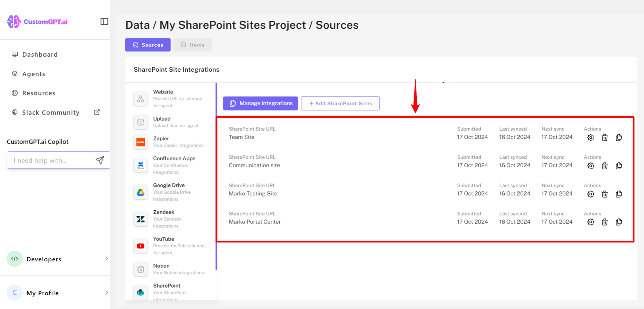Select the Zendesk integration icon
644x309 pixels.
(141, 219)
